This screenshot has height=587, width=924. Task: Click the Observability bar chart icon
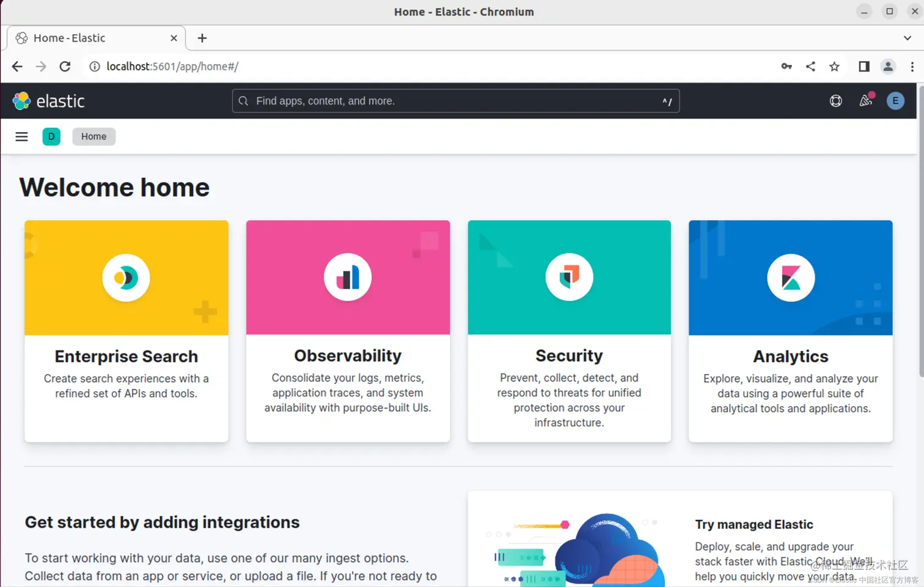348,278
